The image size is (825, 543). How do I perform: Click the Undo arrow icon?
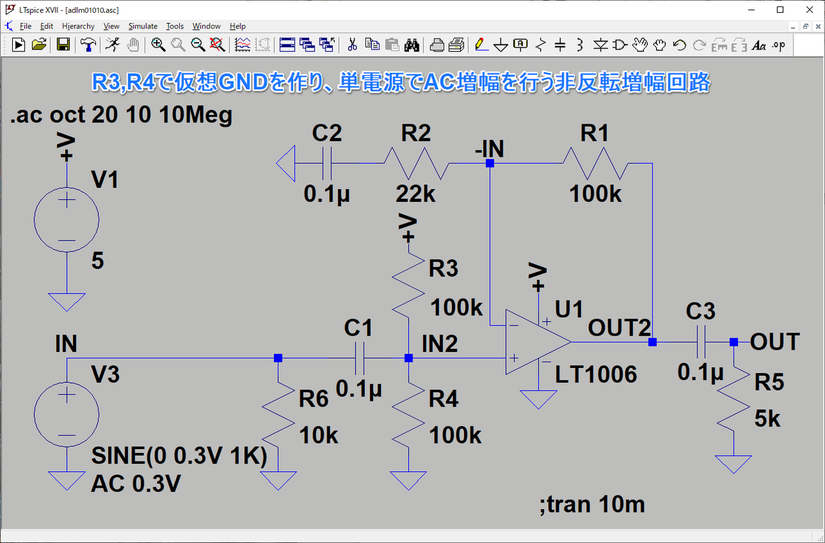tap(680, 45)
